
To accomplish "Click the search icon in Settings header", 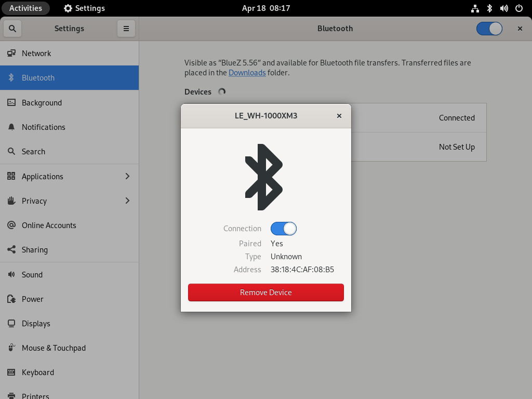I will pos(12,29).
